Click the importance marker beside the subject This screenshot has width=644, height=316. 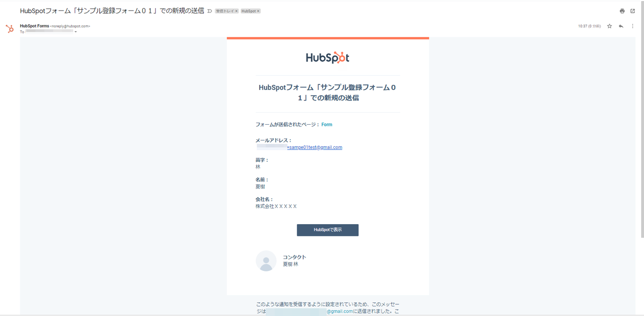209,11
